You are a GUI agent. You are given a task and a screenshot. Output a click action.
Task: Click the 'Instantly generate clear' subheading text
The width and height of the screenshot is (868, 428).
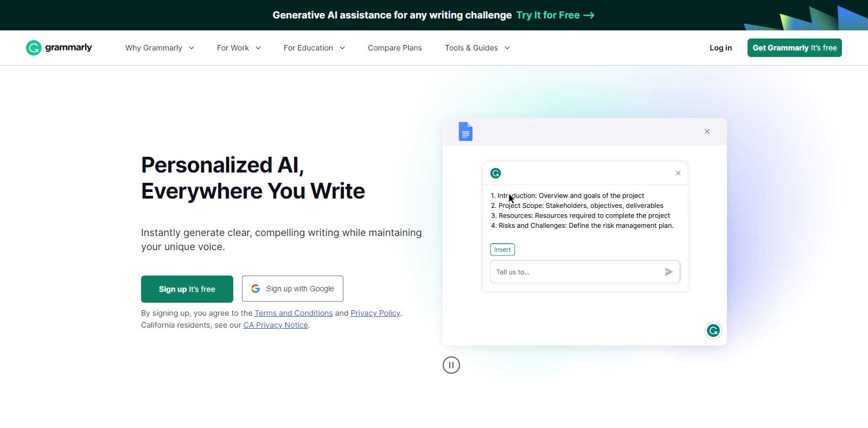[x=281, y=240]
